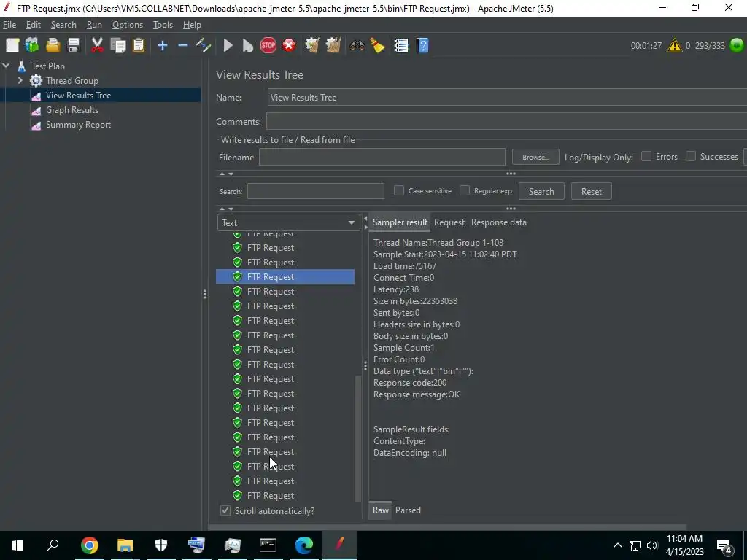Click the Open file folder icon
The width and height of the screenshot is (747, 560).
pos(53,46)
